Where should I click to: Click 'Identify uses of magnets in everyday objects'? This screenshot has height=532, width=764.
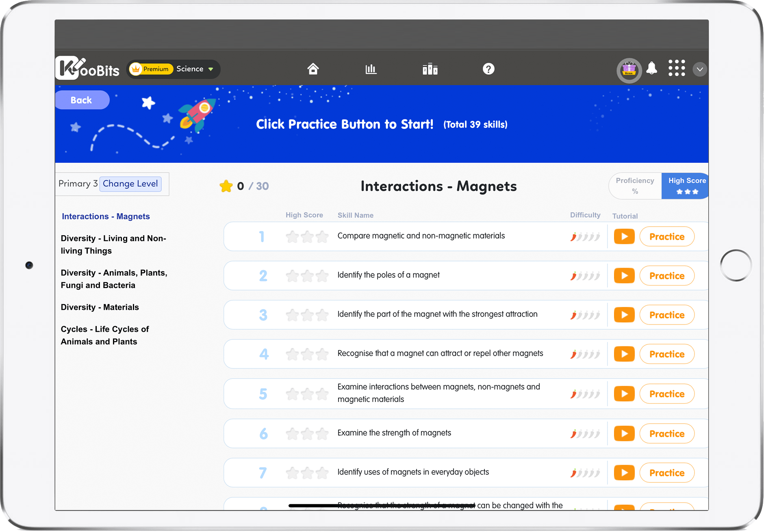tap(413, 472)
